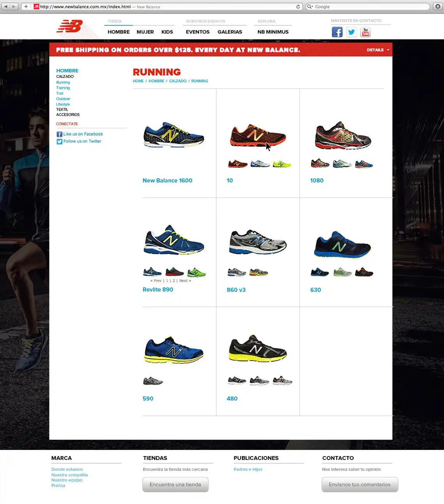Click the Revlite 890 product name
This screenshot has width=444, height=504.
(x=158, y=290)
